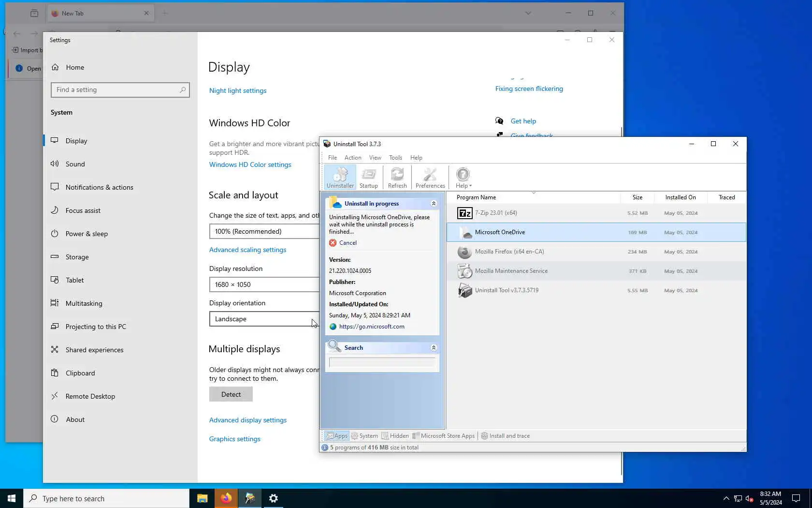Screen dimensions: 812x508
Task: Click the Home icon in Settings sidebar
Action: pos(55,67)
